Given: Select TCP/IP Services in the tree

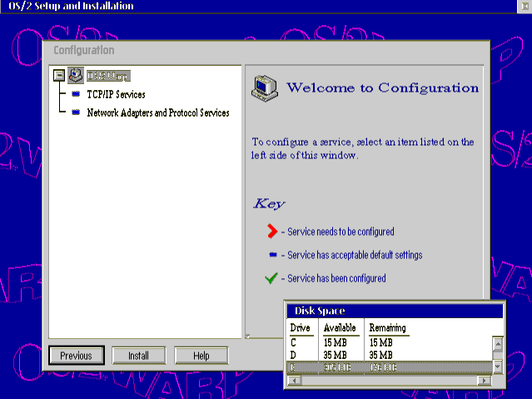Looking at the screenshot, I should pos(116,94).
